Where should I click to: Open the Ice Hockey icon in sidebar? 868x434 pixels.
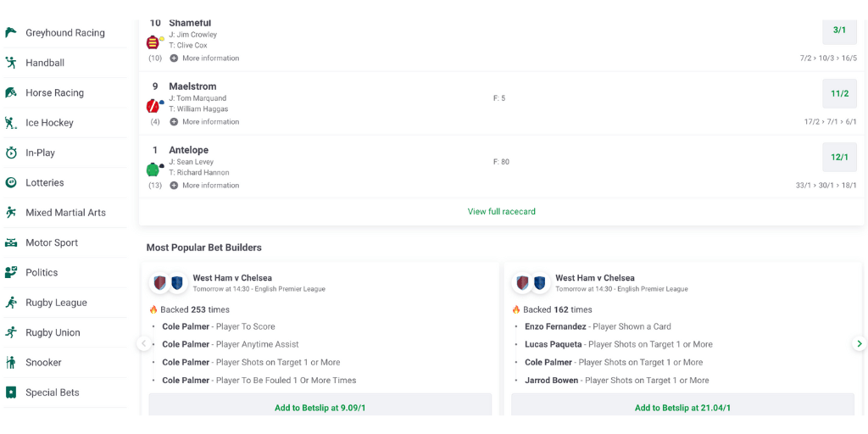[x=10, y=122]
